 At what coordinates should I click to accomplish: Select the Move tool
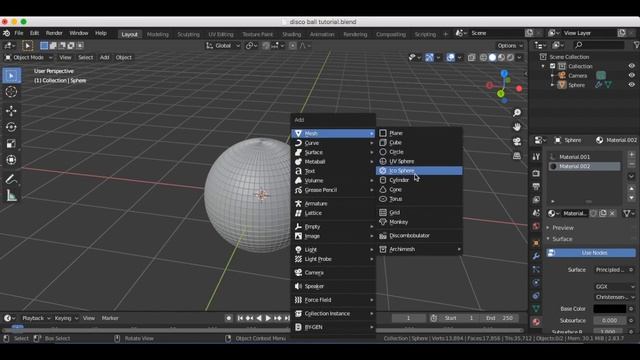(11, 111)
